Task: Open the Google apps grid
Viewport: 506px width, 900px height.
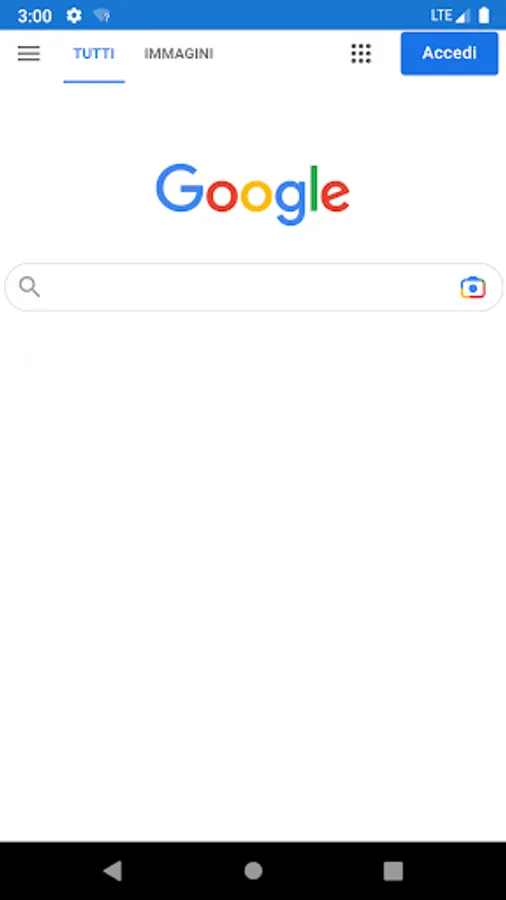Action: point(361,53)
